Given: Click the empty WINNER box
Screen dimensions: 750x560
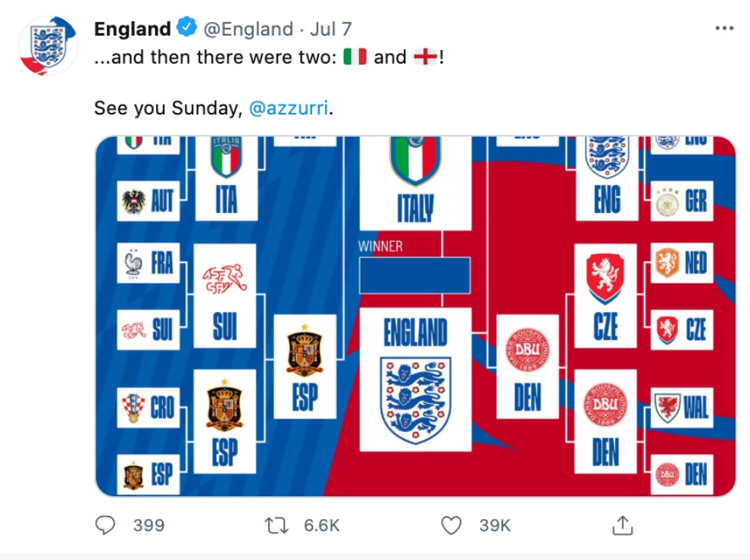Looking at the screenshot, I should [x=414, y=276].
